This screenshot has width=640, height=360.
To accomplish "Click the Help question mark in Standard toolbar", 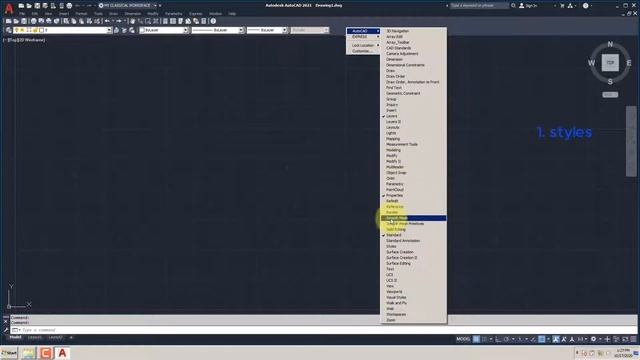I will click(x=213, y=21).
